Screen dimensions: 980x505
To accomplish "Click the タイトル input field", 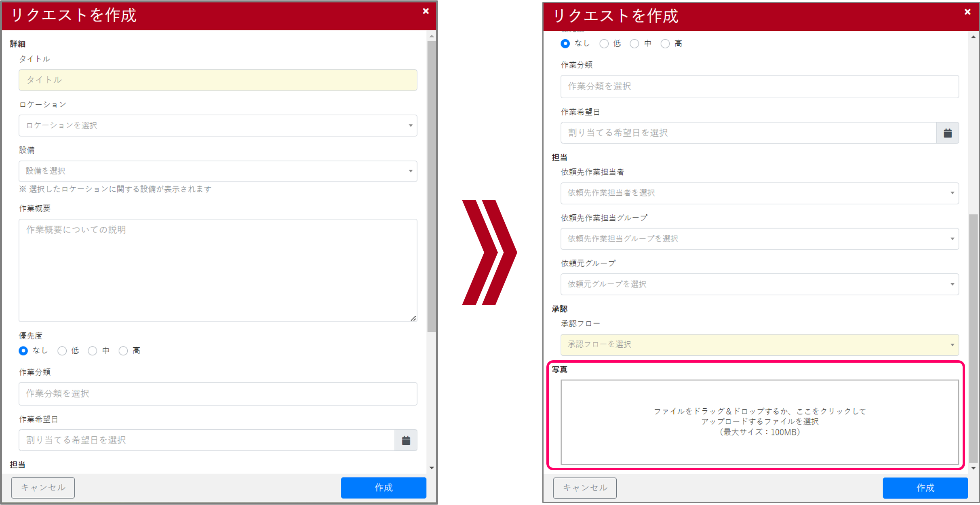I will (x=218, y=80).
